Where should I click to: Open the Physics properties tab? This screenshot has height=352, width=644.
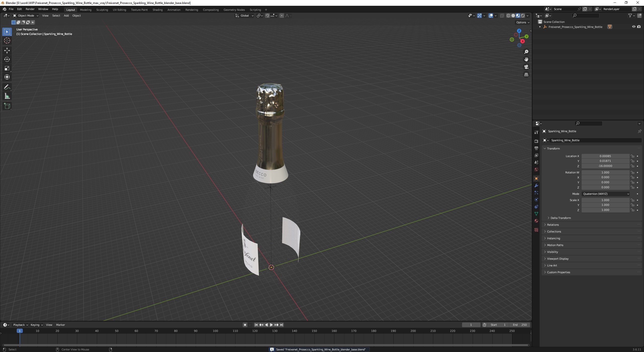point(536,200)
